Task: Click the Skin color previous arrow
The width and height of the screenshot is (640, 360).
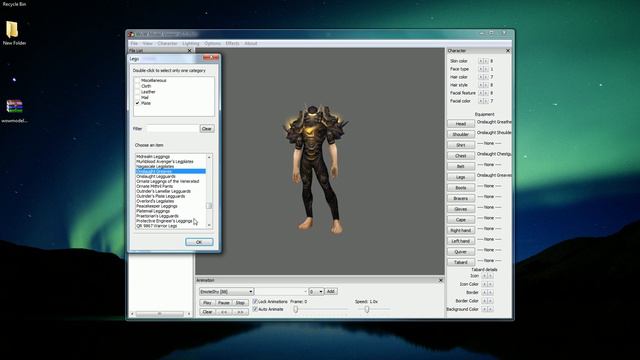Action: coord(480,61)
